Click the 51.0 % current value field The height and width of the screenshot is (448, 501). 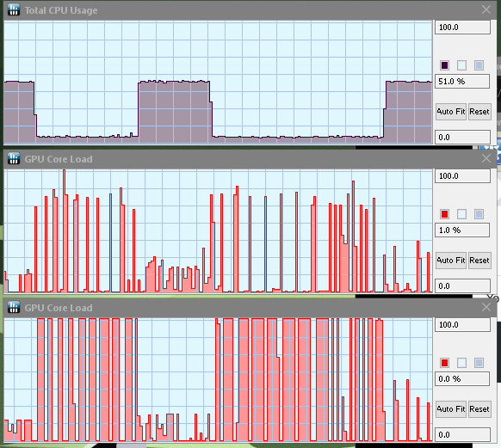[462, 82]
